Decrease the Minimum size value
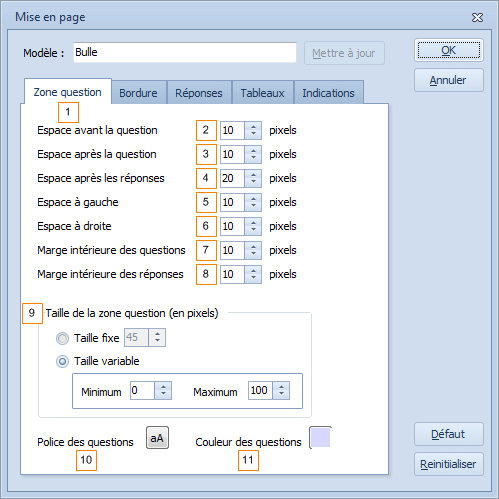This screenshot has height=499, width=499. 163,394
